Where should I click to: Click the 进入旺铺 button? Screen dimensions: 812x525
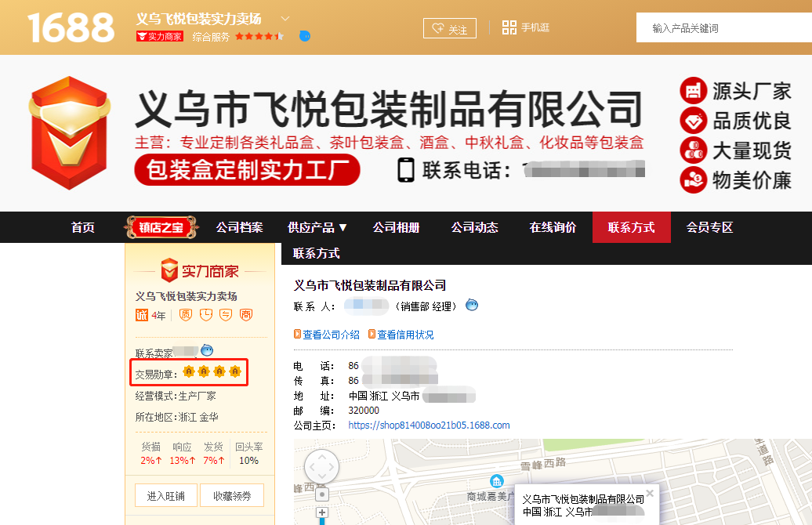coord(165,495)
